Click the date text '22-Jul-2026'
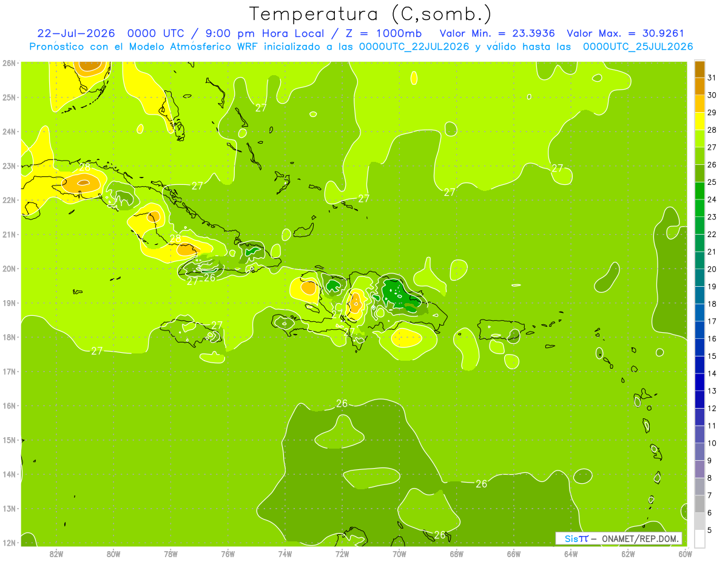 point(76,33)
